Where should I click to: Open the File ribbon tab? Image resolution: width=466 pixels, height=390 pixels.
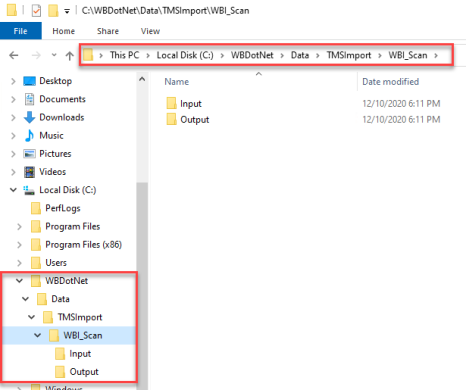21,31
